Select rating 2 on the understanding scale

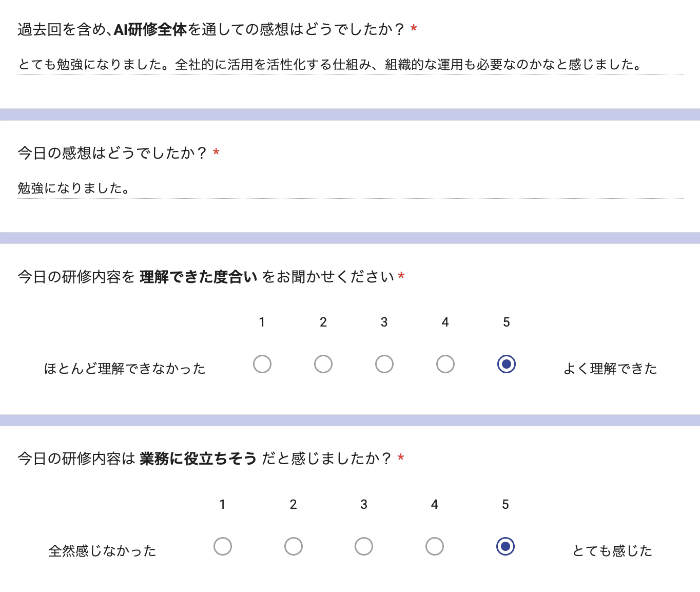tap(323, 364)
